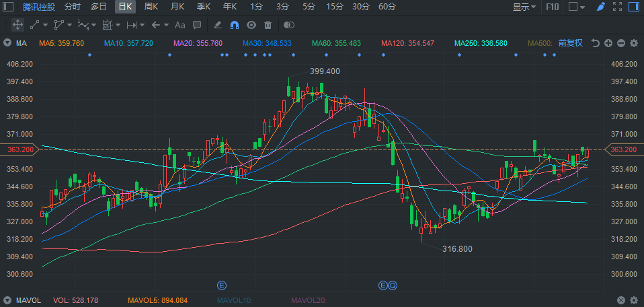Toggle the right sidebar panel

pyautogui.click(x=634, y=7)
